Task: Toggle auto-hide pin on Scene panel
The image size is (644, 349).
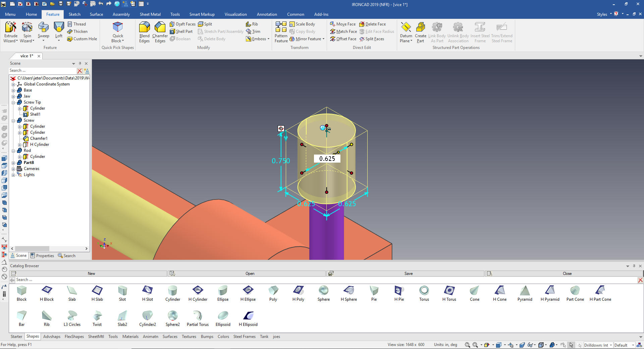Action: [x=80, y=63]
